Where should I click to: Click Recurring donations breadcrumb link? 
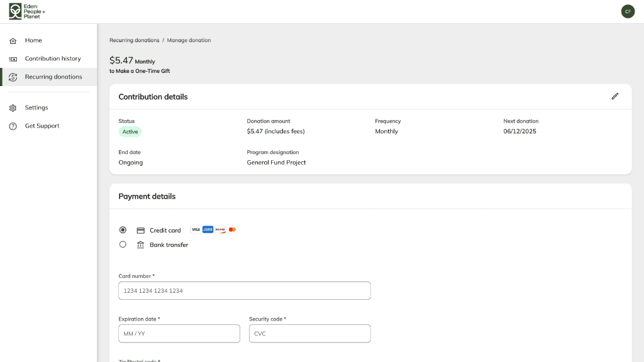(134, 40)
